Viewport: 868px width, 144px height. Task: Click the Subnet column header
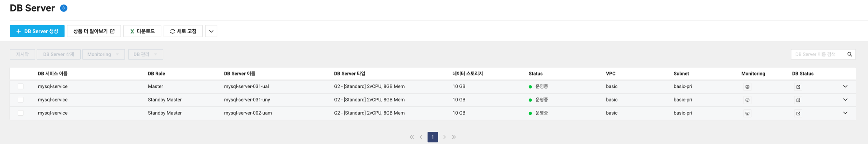point(681,73)
